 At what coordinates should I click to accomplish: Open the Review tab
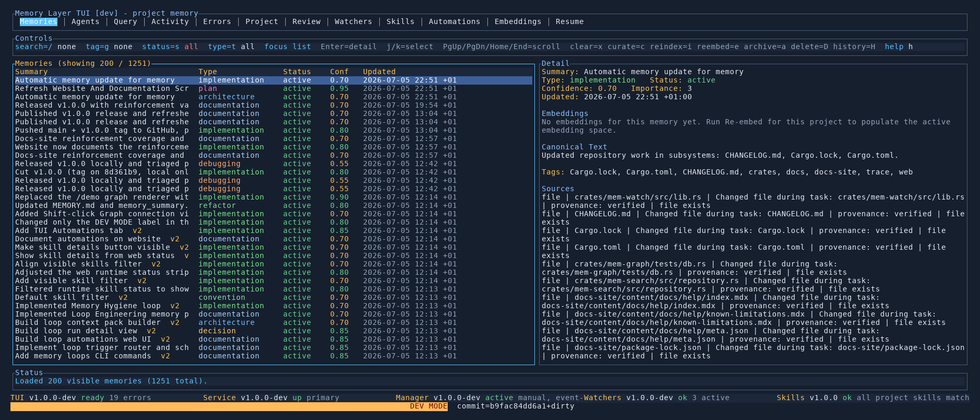click(x=307, y=21)
